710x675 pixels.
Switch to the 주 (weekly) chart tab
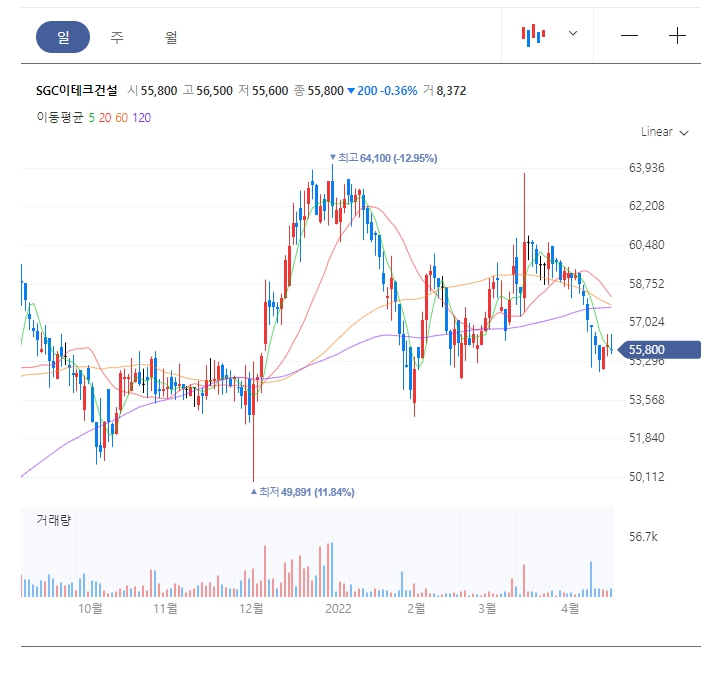117,37
